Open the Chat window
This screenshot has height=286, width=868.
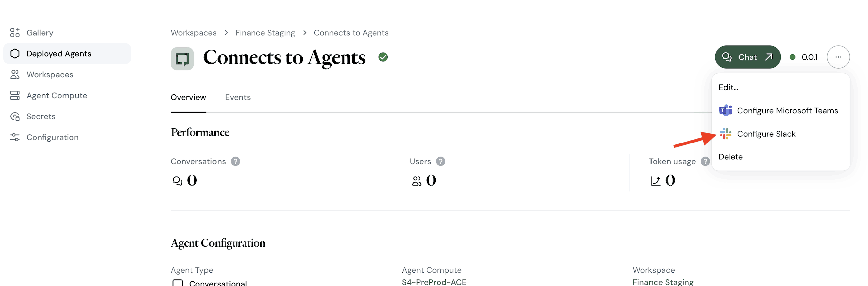[x=747, y=57]
